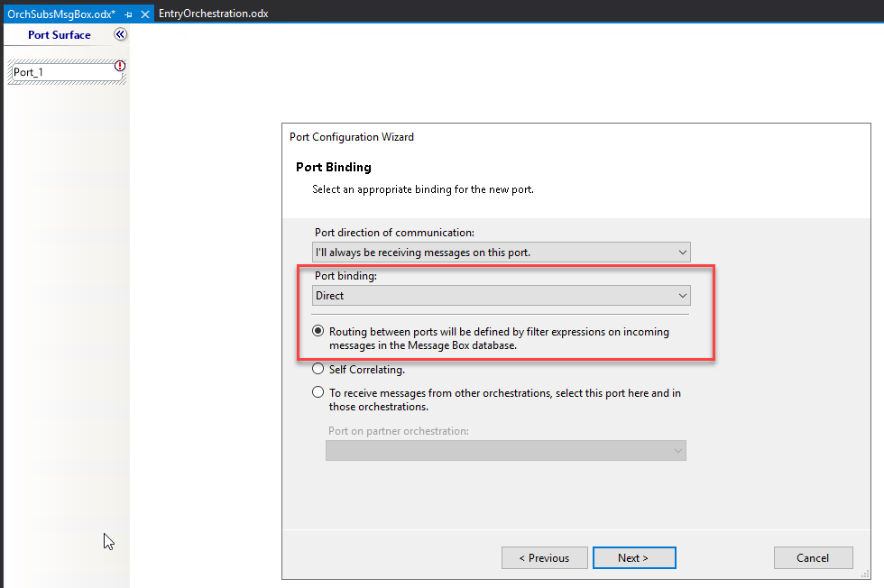
Task: Open the Port on partner orchestration dropdown
Action: coord(506,450)
